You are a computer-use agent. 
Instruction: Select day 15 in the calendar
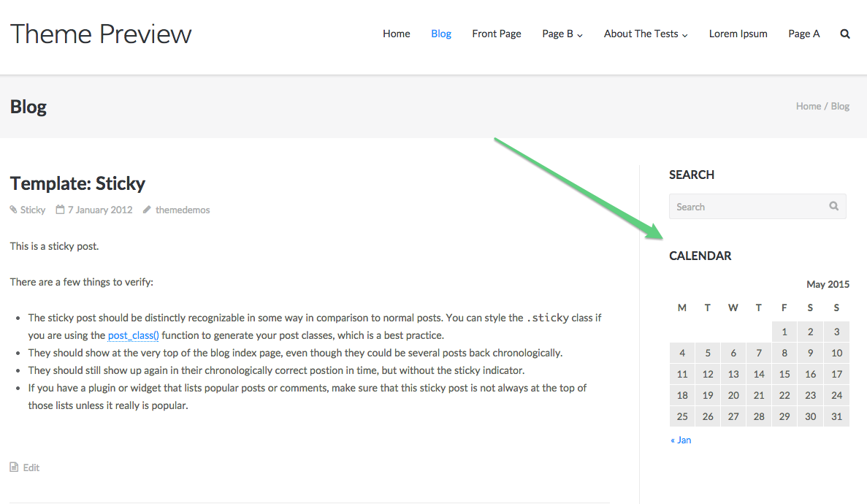point(784,374)
